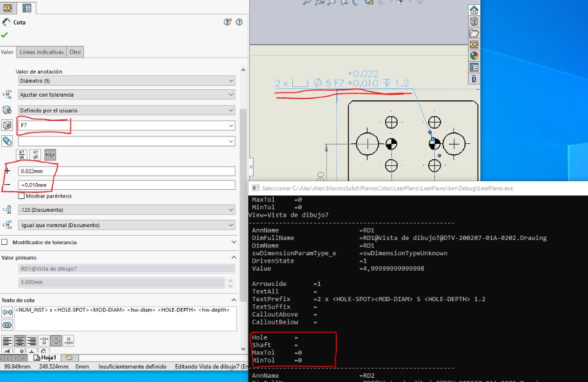
Task: Open the empty shaft fit dropdown
Action: point(127,141)
